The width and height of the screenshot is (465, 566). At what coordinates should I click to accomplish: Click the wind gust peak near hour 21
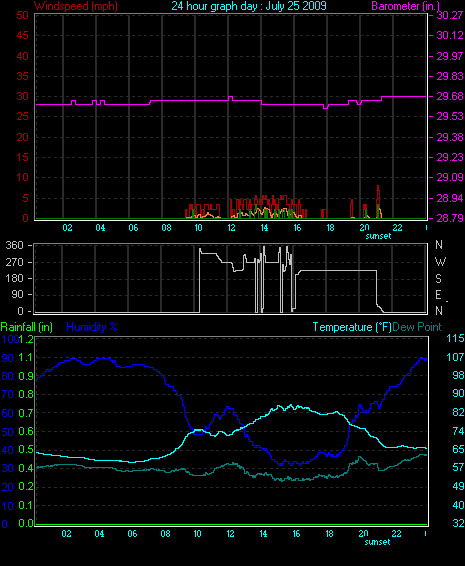tap(378, 186)
